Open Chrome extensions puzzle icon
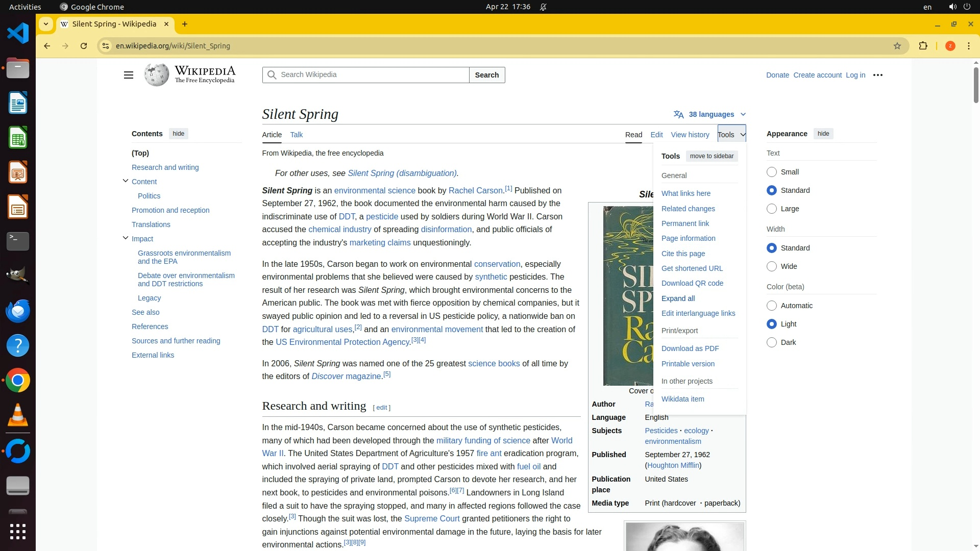 [923, 46]
